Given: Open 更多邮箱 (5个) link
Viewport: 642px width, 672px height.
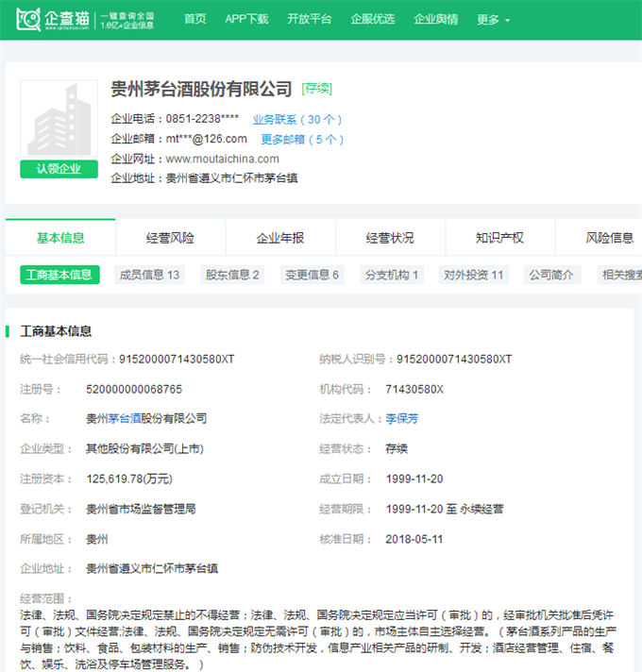Looking at the screenshot, I should tap(302, 140).
